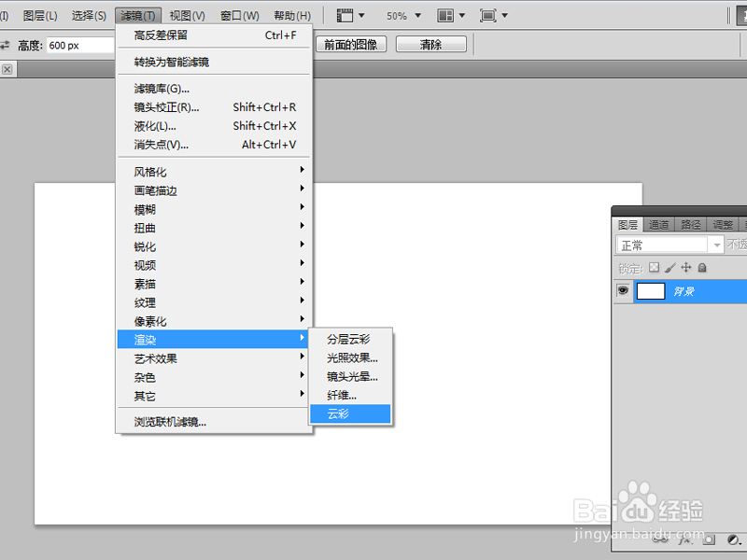Toggle lock position icon

pyautogui.click(x=686, y=268)
